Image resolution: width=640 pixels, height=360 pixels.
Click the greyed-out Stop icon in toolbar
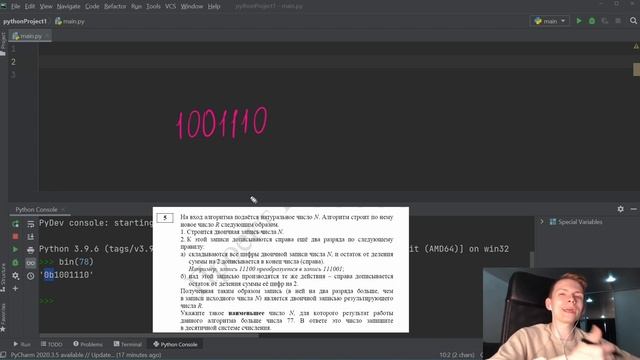(x=618, y=21)
